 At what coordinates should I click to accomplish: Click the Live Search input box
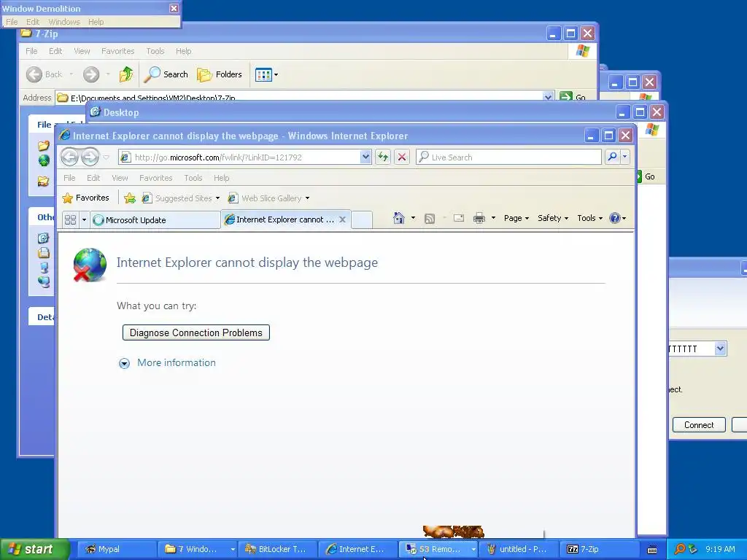pyautogui.click(x=508, y=157)
